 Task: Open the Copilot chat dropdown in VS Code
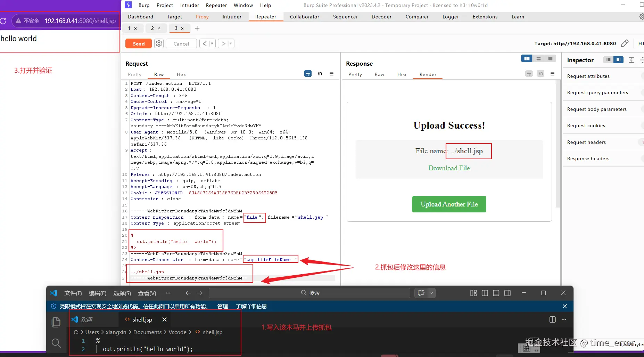point(431,293)
